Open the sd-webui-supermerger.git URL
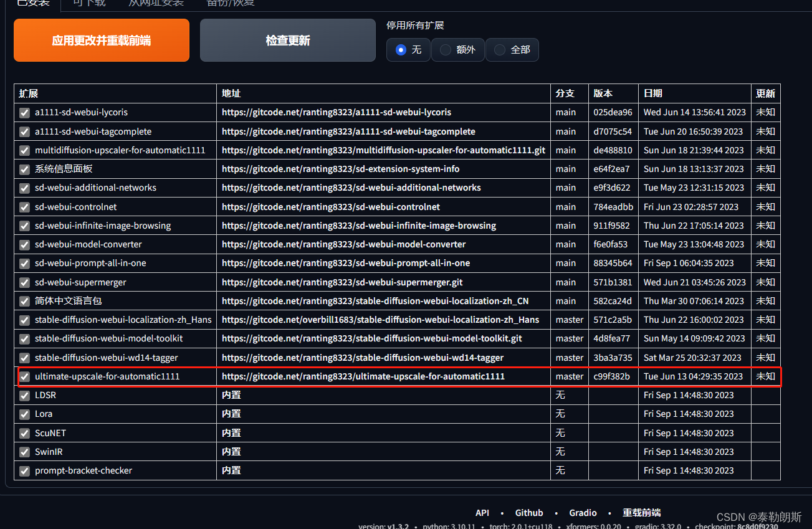The width and height of the screenshot is (812, 529). pyautogui.click(x=342, y=282)
